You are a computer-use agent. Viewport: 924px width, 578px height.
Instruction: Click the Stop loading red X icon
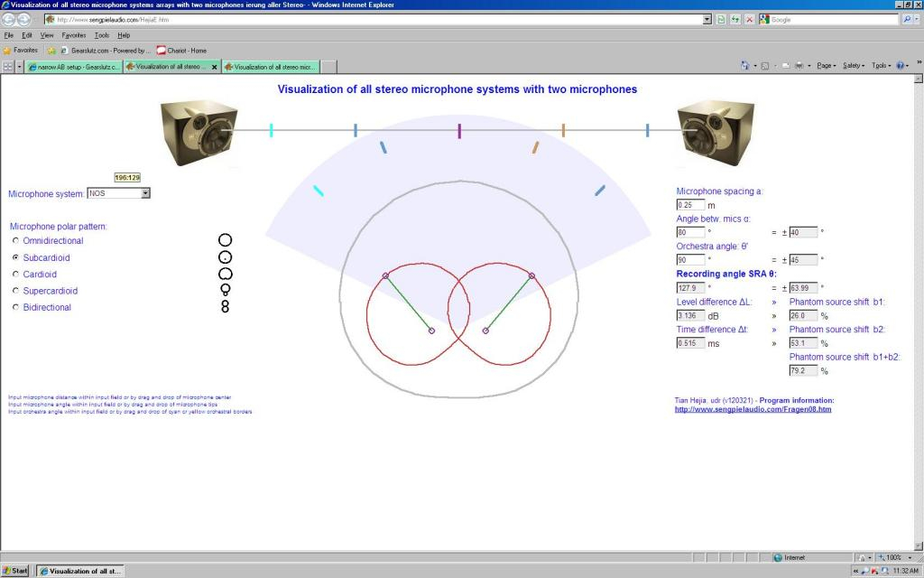[x=749, y=19]
